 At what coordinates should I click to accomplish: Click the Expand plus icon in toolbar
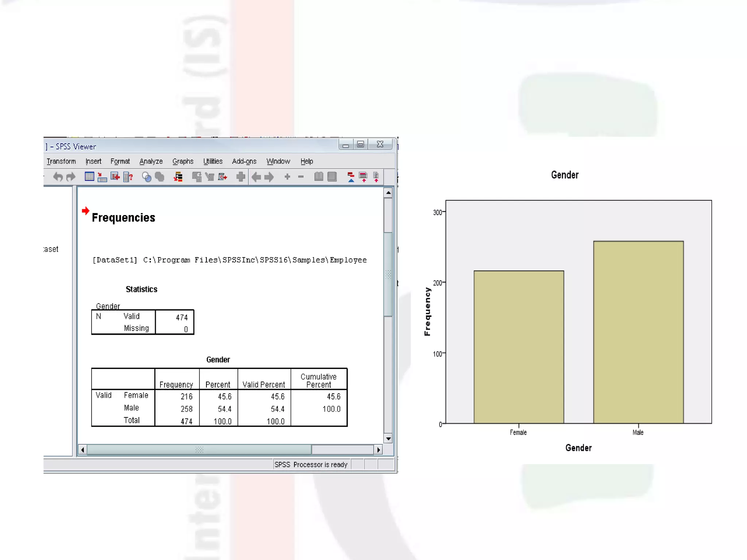287,177
